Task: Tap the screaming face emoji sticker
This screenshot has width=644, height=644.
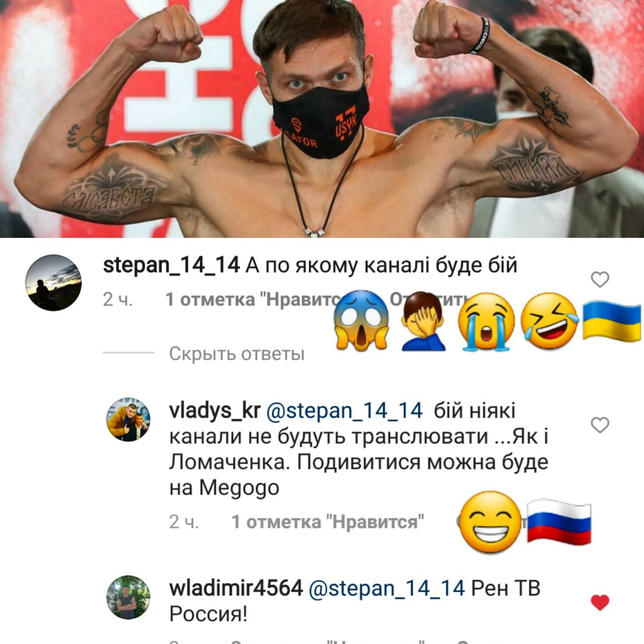Action: [x=362, y=320]
